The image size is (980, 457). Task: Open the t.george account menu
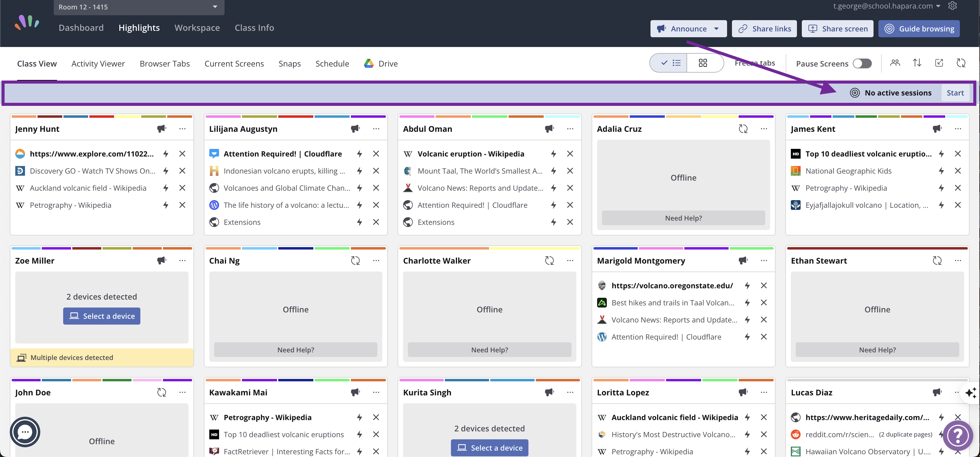point(886,6)
